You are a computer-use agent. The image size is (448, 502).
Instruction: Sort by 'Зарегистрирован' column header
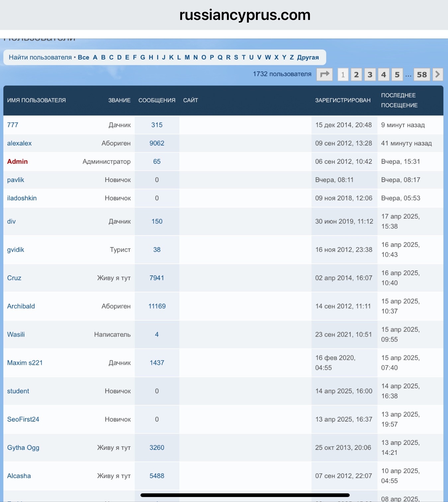pyautogui.click(x=343, y=100)
